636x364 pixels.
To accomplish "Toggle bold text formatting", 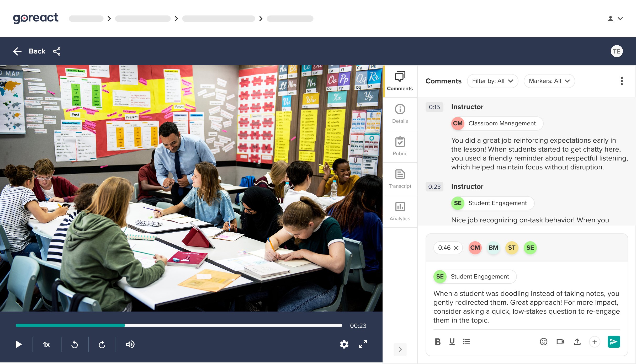I will tap(438, 341).
